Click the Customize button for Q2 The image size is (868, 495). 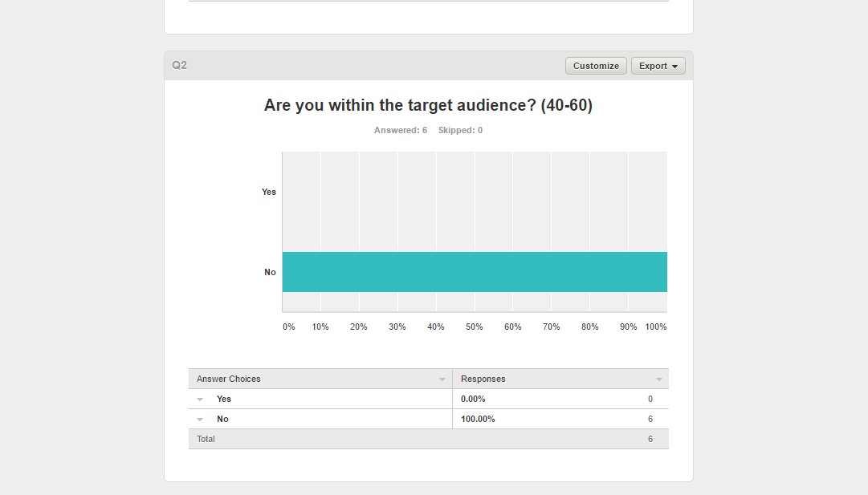[596, 66]
